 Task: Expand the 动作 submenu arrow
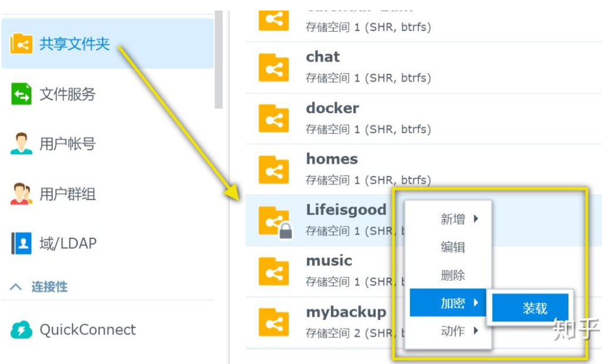tap(476, 331)
